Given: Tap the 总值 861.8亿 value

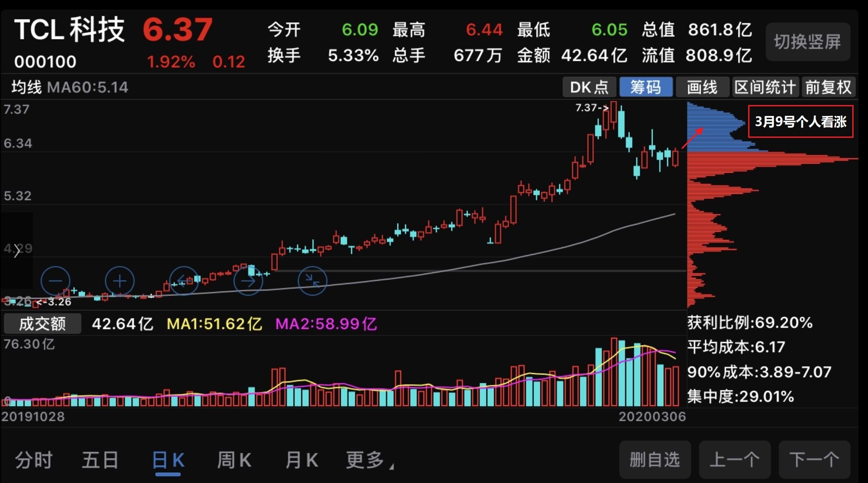Looking at the screenshot, I should 720,30.
